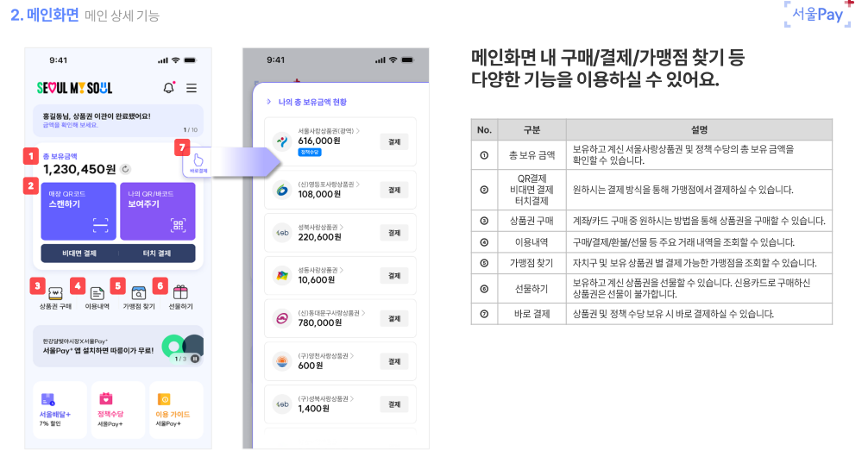Open (신)동대문구사랑상품권 details chevron
868x457 pixels.
tap(363, 313)
